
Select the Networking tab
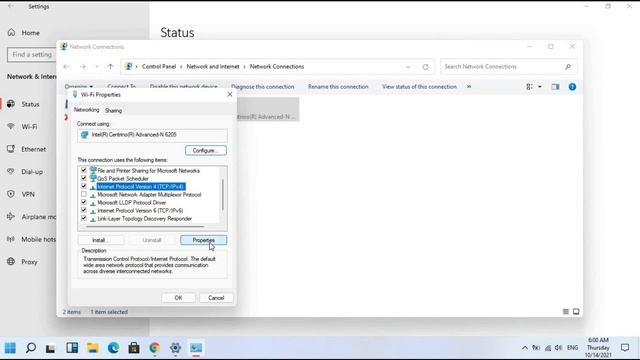click(x=87, y=110)
